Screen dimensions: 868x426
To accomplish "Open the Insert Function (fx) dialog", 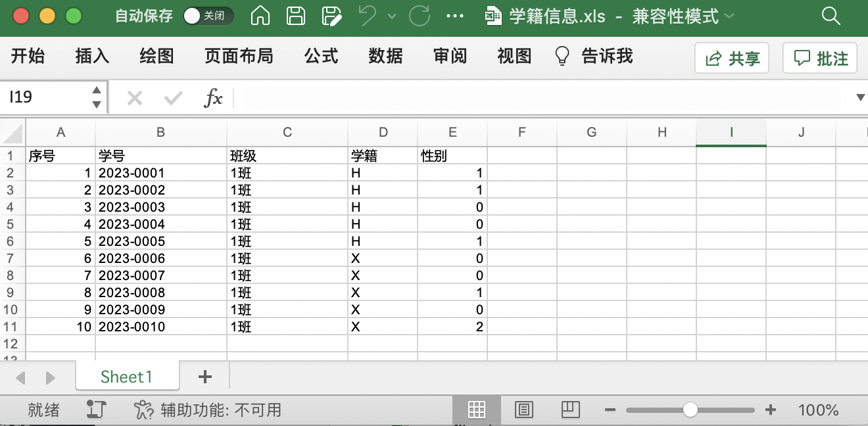I will pos(215,97).
